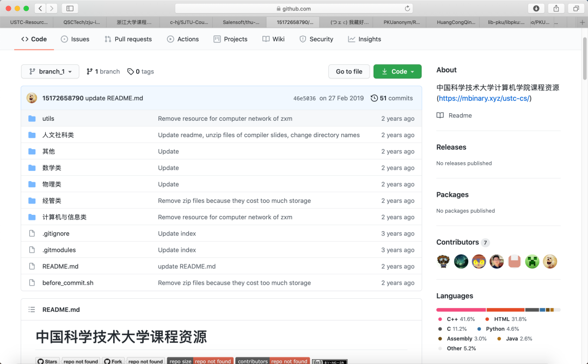The width and height of the screenshot is (588, 364).
Task: Open the Insights tab
Action: [364, 39]
